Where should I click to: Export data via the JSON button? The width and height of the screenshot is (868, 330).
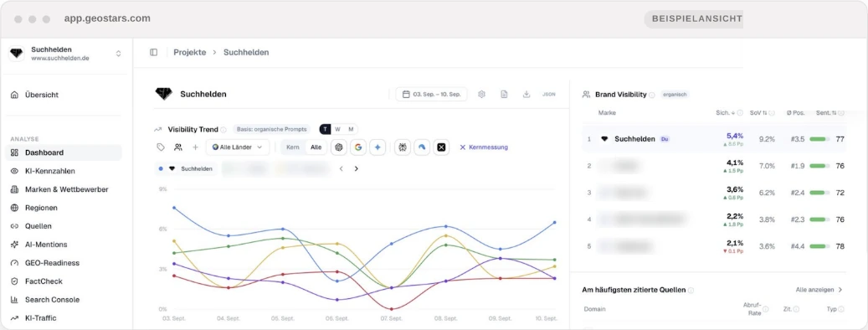point(548,94)
